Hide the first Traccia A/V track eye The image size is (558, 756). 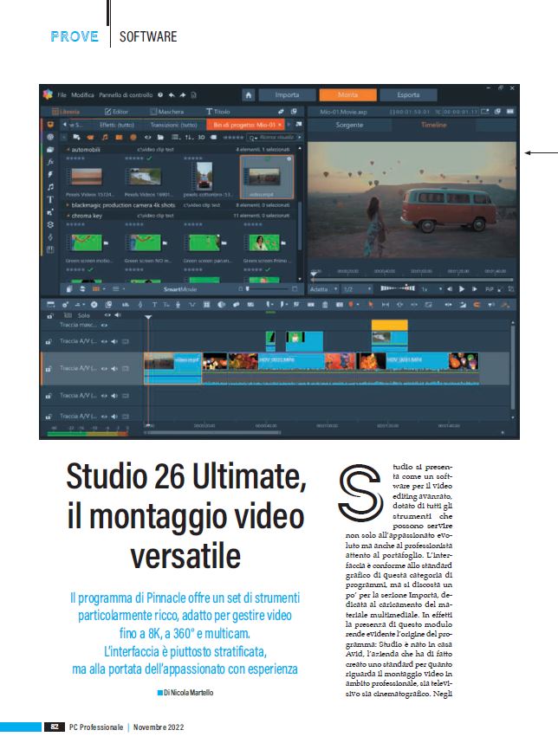click(x=104, y=341)
